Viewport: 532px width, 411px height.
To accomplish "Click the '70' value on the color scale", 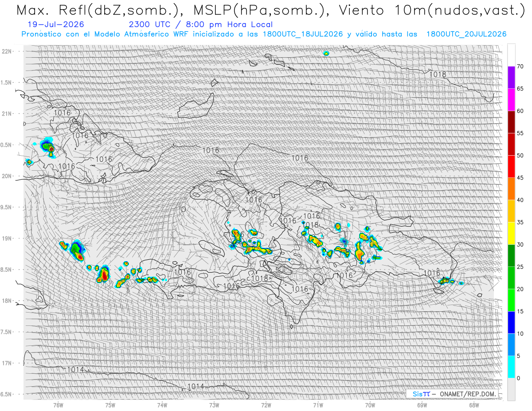I will (520, 67).
